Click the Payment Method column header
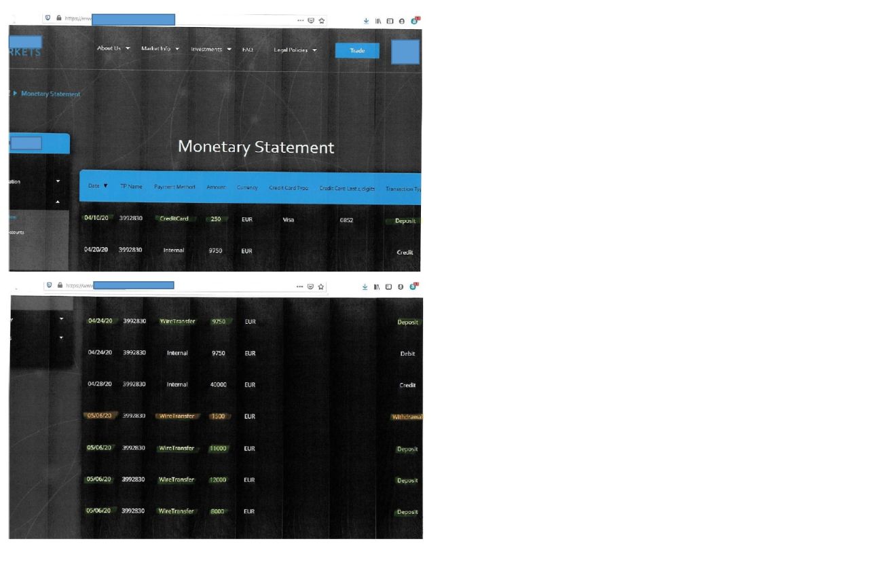The image size is (869, 588). [174, 187]
